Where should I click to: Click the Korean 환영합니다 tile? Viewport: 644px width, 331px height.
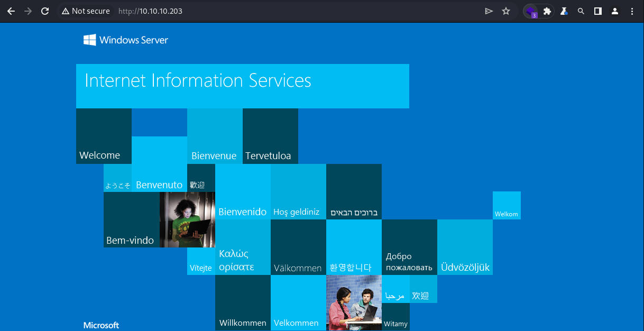click(x=354, y=247)
